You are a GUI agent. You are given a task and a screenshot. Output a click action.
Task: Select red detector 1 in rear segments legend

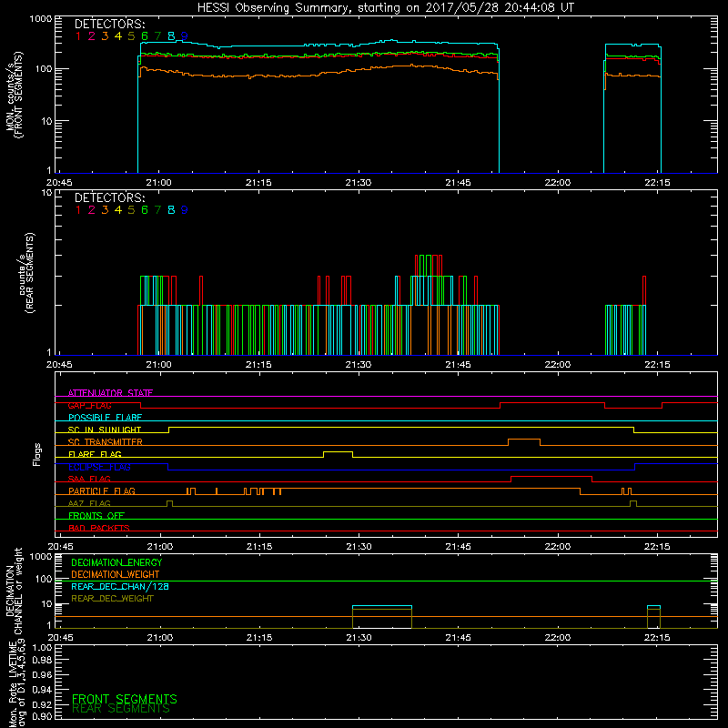tap(78, 210)
